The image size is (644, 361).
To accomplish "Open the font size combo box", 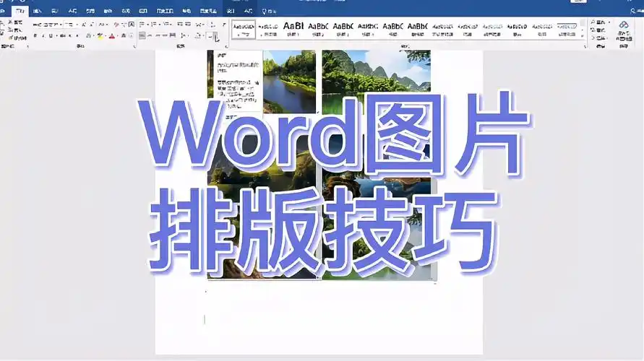I will point(71,25).
